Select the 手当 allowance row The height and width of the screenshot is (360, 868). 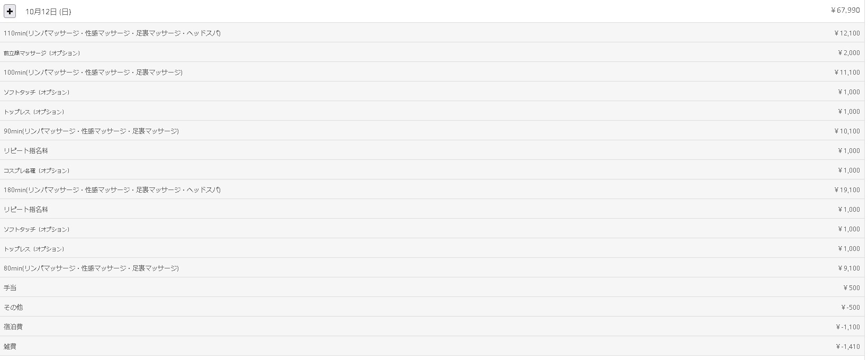click(10, 287)
